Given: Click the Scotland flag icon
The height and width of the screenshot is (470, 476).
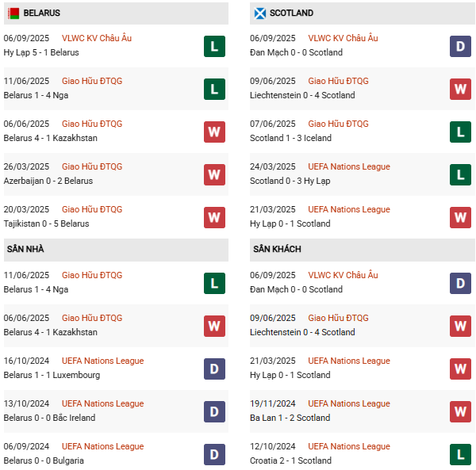Looking at the screenshot, I should click(259, 13).
